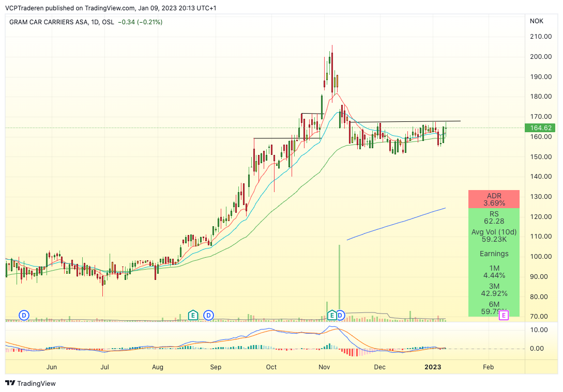Click the Nov label on time axis
The width and height of the screenshot is (563, 392).
click(x=324, y=367)
